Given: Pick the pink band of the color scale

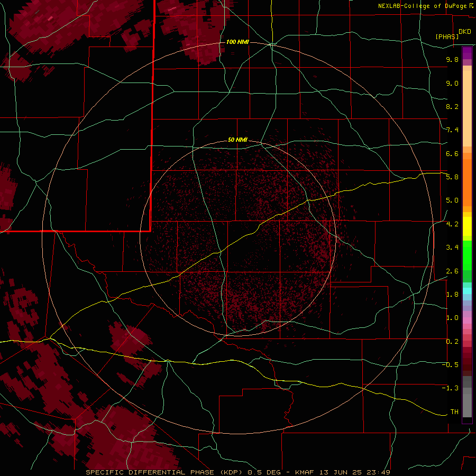Looking at the screenshot, I should point(467,321).
